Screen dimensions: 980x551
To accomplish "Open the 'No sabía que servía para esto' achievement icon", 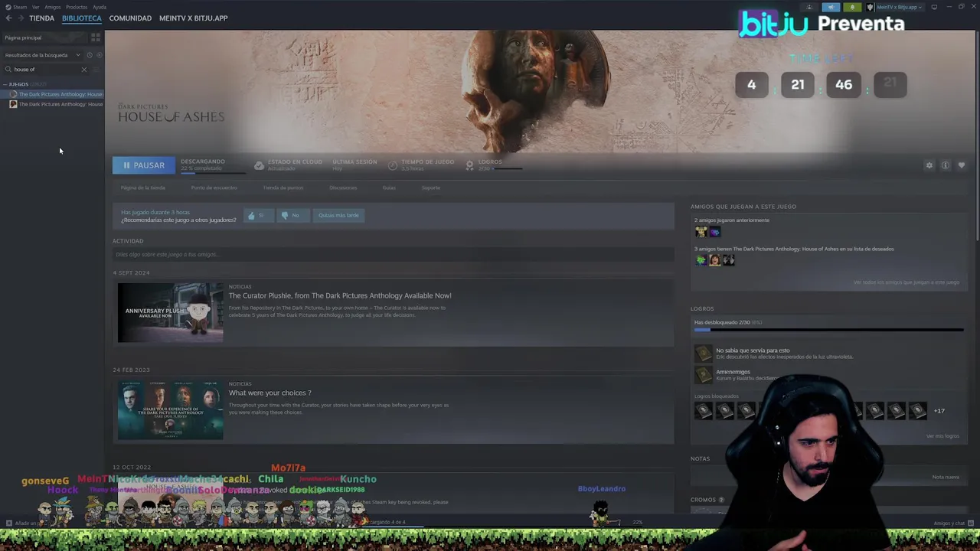I will [x=703, y=354].
